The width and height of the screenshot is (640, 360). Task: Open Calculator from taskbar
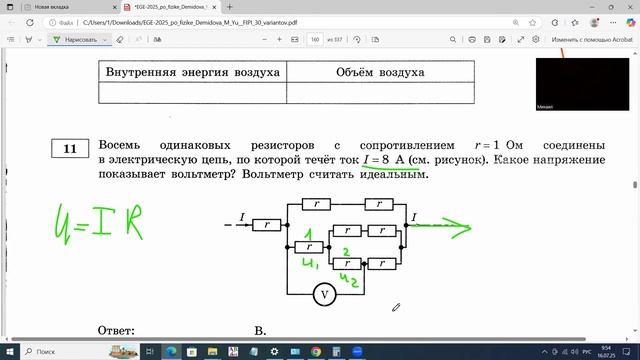[x=336, y=351]
